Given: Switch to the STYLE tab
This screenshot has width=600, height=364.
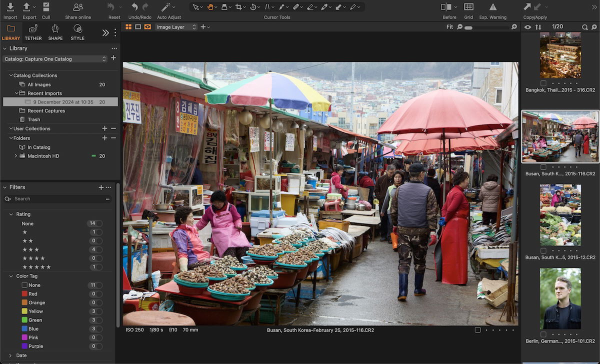Looking at the screenshot, I should (x=77, y=32).
